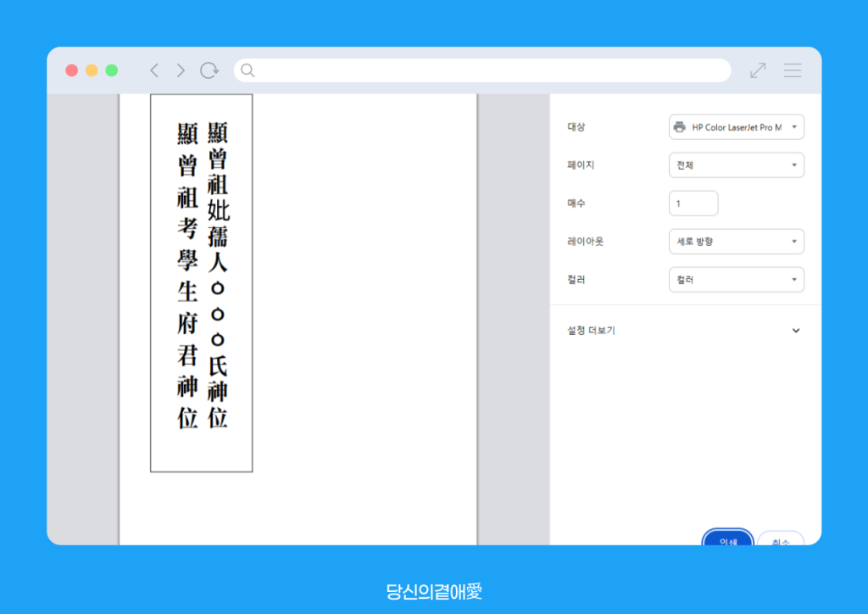This screenshot has height=614, width=868.
Task: Click the yellow minimize dot
Action: [x=92, y=70]
